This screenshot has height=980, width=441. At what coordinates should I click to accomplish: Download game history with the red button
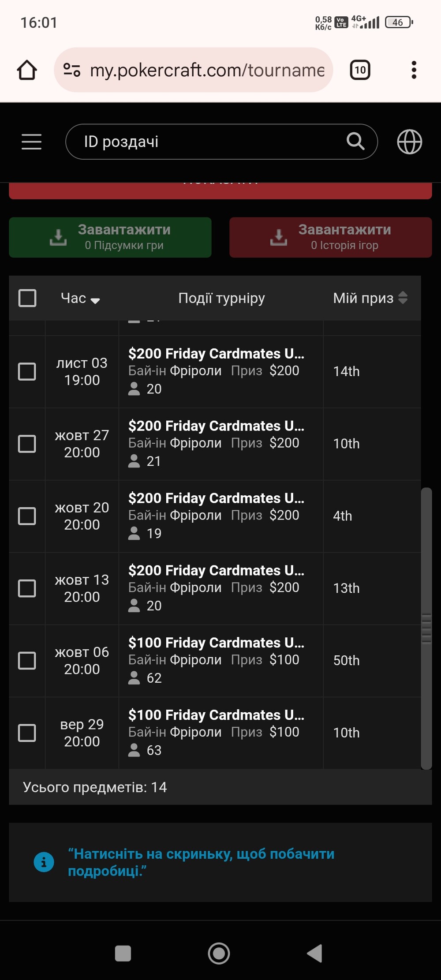pos(330,237)
